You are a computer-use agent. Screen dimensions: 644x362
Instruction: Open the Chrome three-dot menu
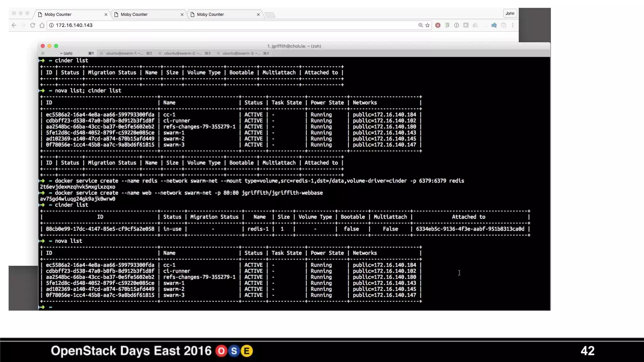[513, 25]
